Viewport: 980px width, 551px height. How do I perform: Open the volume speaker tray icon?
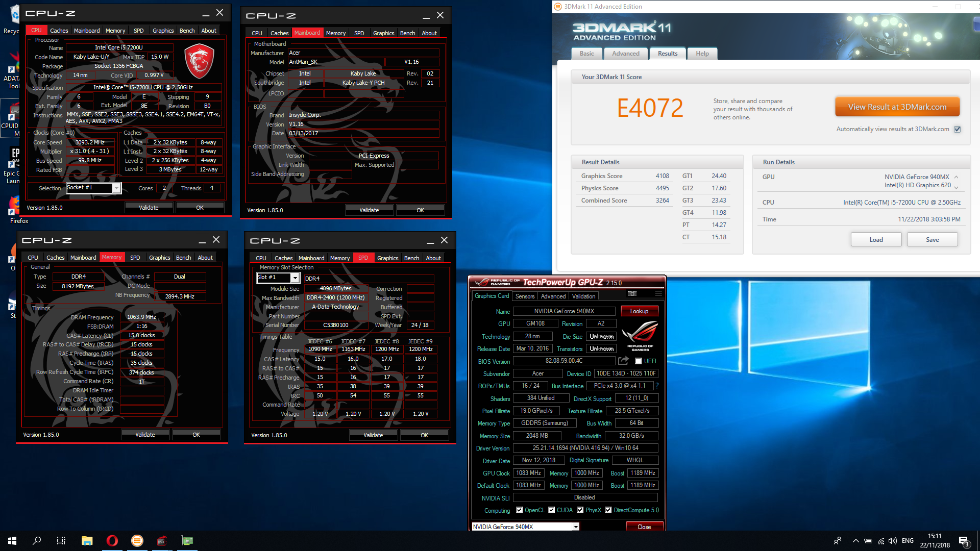point(893,541)
